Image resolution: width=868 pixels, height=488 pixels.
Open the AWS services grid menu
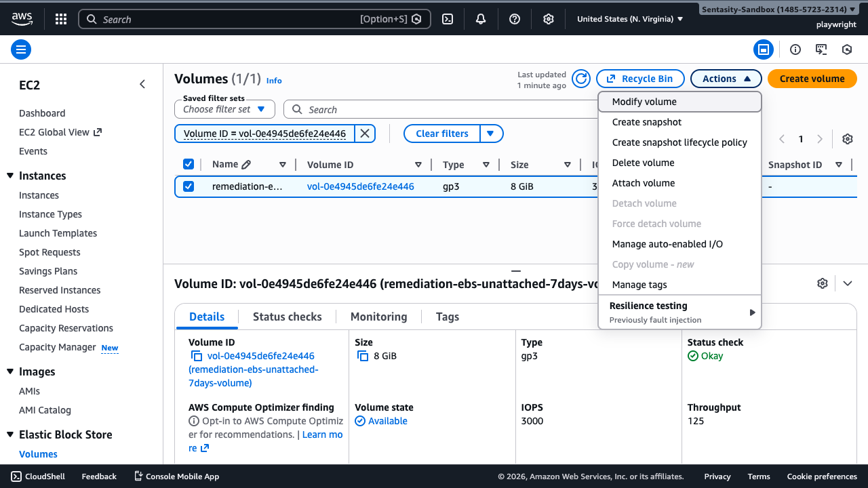click(x=61, y=19)
